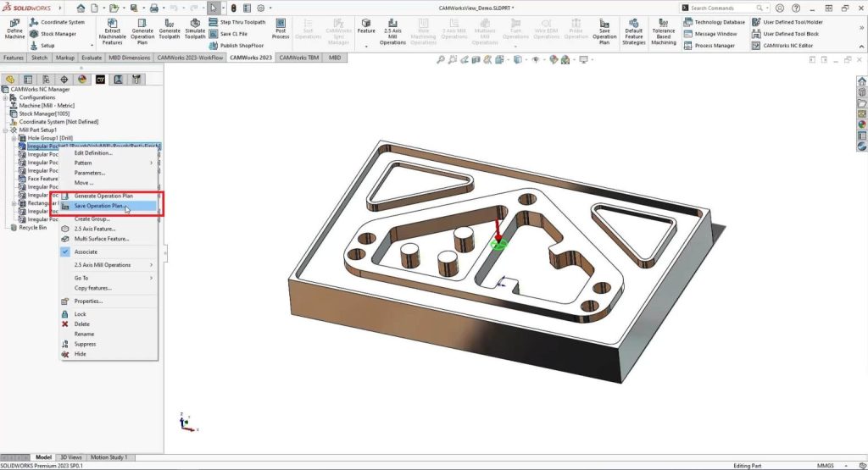The height and width of the screenshot is (470, 868).
Task: Switch to the Features tab
Action: coord(14,58)
